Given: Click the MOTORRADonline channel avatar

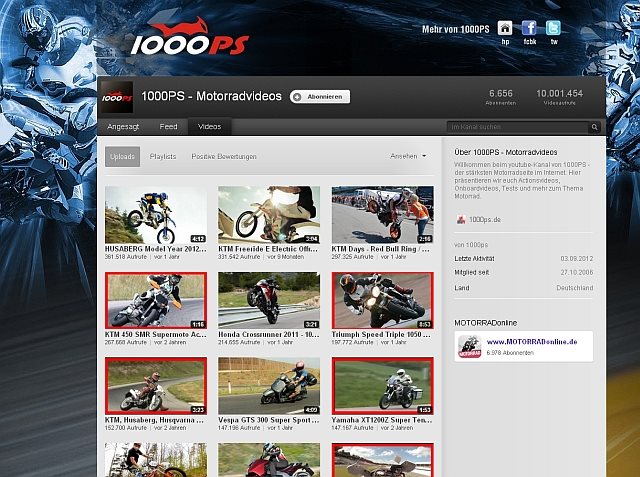Looking at the screenshot, I should coord(469,346).
